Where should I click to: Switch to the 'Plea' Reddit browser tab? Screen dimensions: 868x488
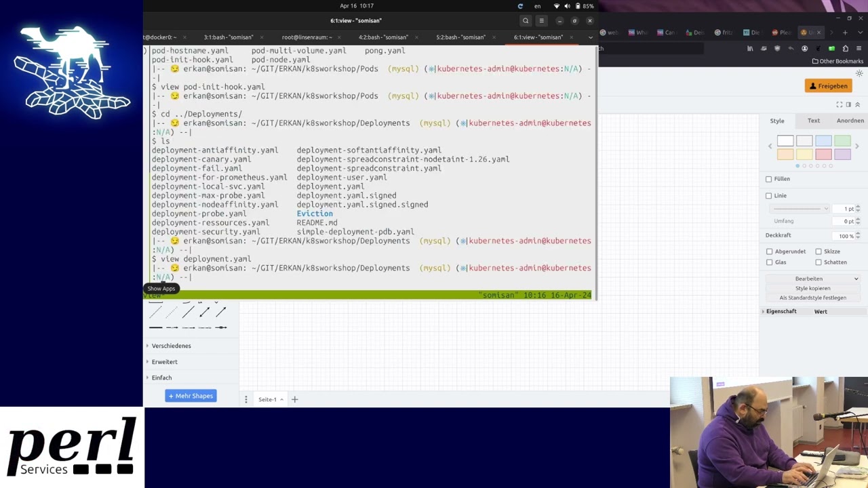[781, 33]
